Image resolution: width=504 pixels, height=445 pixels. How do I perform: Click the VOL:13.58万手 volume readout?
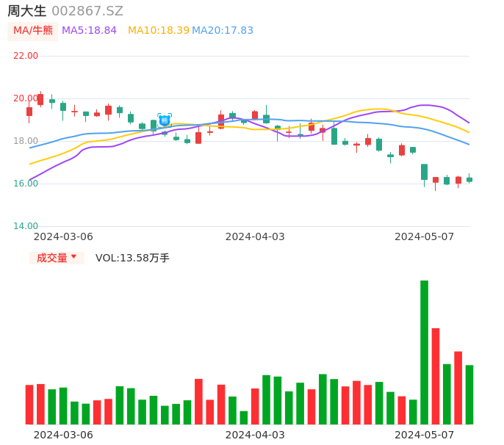click(x=132, y=258)
